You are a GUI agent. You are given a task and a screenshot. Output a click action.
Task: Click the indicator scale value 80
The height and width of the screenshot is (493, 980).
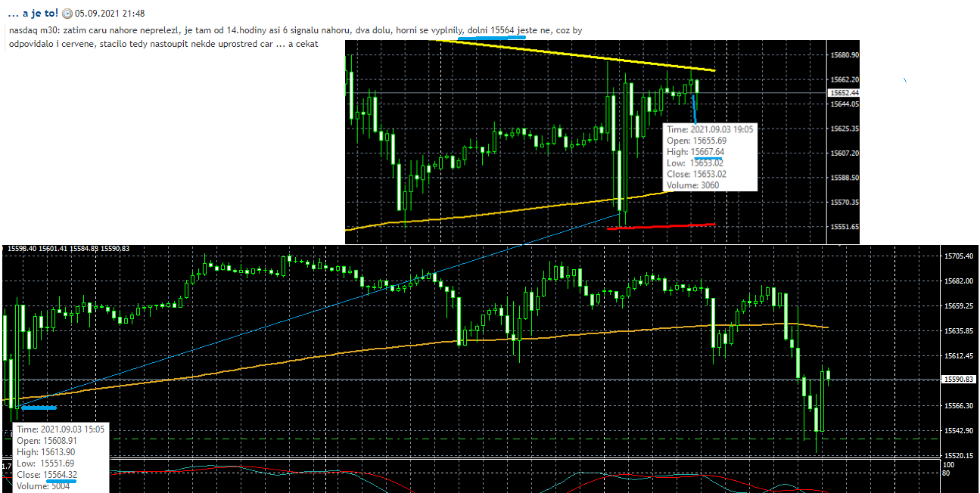click(x=947, y=473)
